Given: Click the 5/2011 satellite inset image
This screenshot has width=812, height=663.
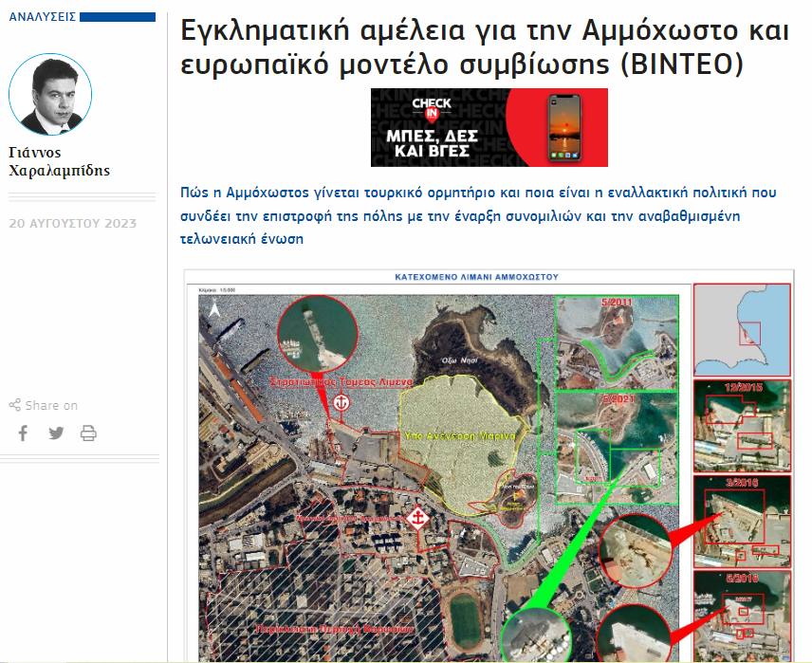Looking at the screenshot, I should pos(617,340).
